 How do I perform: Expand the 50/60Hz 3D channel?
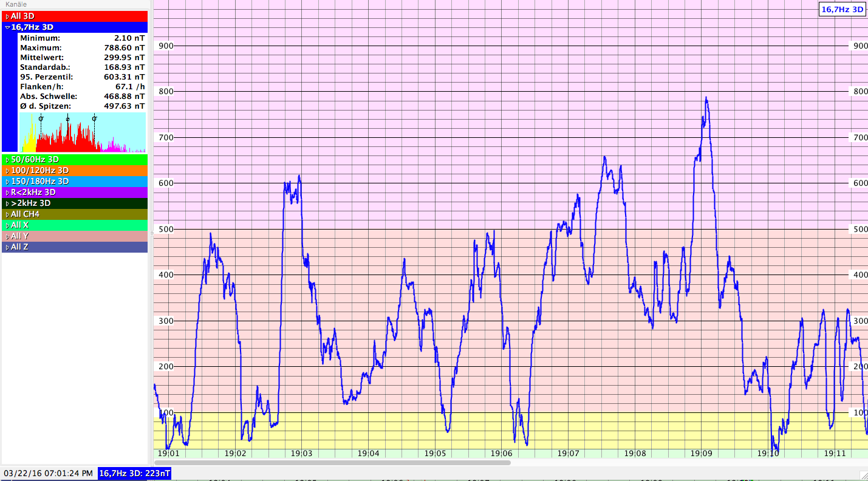click(x=7, y=160)
